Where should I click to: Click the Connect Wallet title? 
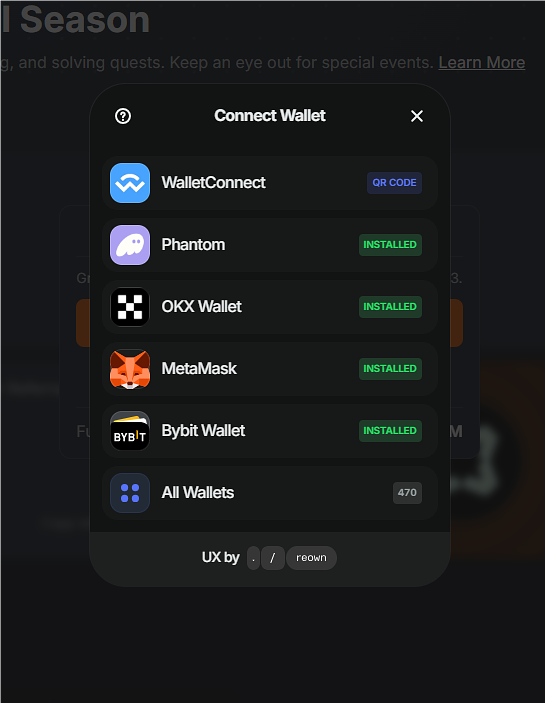click(x=270, y=116)
